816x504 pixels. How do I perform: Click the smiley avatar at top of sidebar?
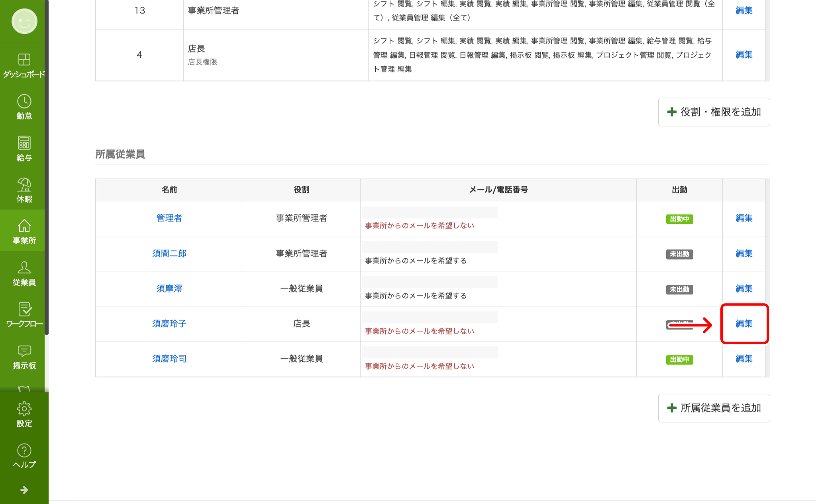(x=24, y=21)
